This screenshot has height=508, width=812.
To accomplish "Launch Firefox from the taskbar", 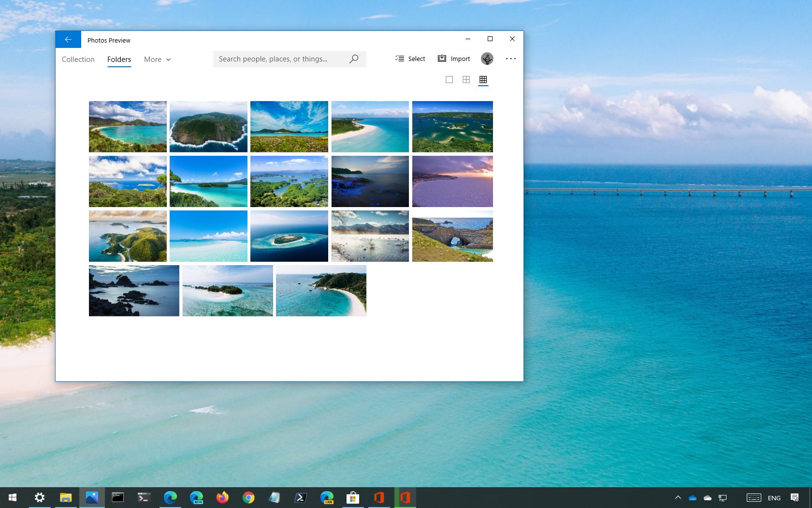I will coord(222,497).
